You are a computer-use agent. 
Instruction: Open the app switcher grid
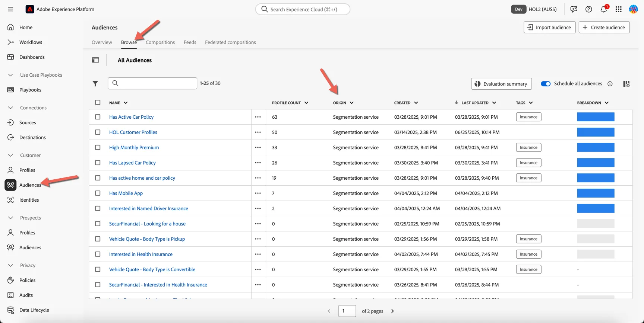(x=619, y=9)
